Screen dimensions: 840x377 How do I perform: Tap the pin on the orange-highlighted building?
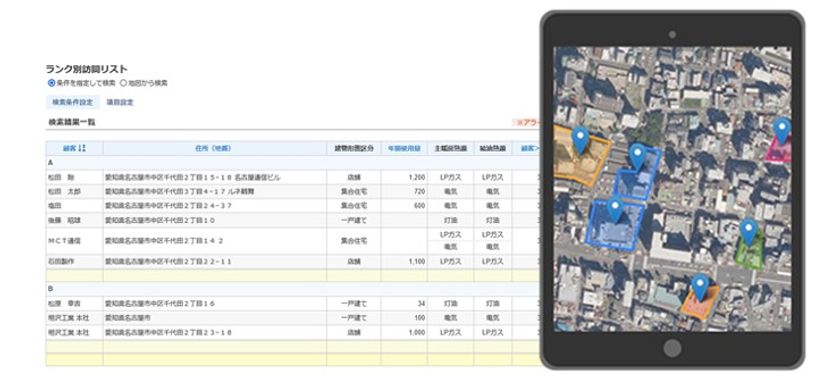click(x=700, y=285)
